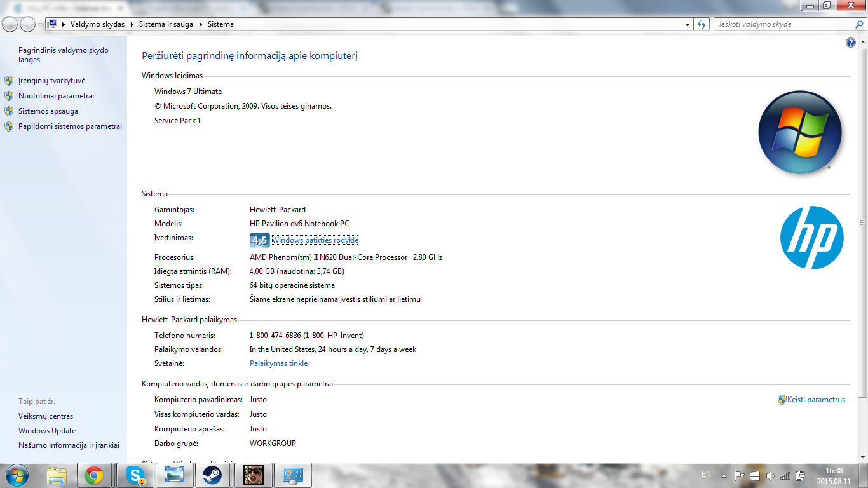
Task: Open the game icon with the sunglasses face
Action: click(254, 475)
